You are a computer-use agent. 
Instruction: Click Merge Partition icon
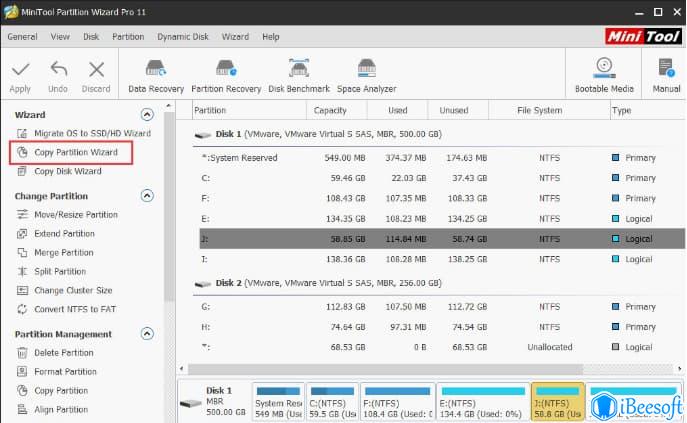pyautogui.click(x=22, y=252)
